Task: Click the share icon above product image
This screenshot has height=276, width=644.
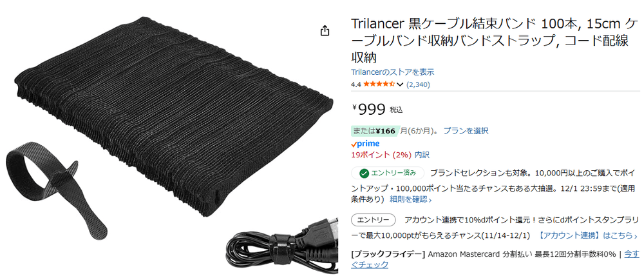Action: 325,31
